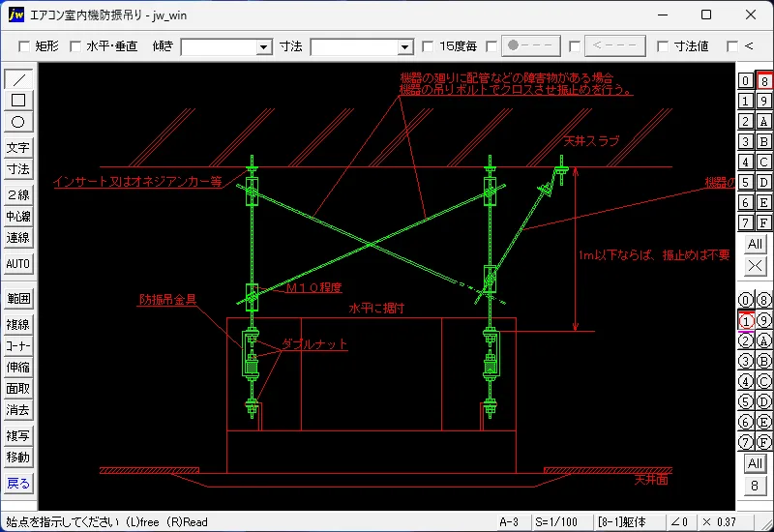This screenshot has width=774, height=532.
Task: Select layer B round button
Action: [764, 361]
